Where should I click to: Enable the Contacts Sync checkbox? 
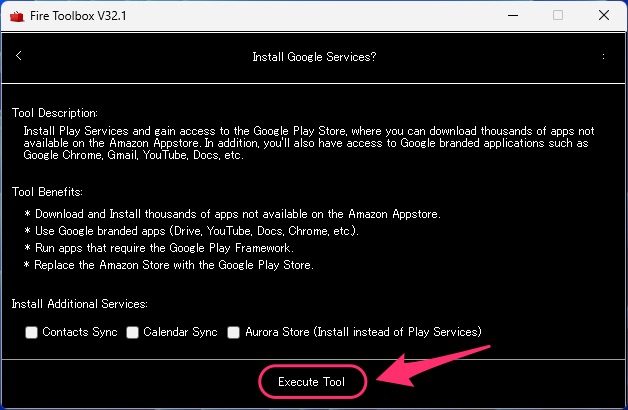[31, 332]
